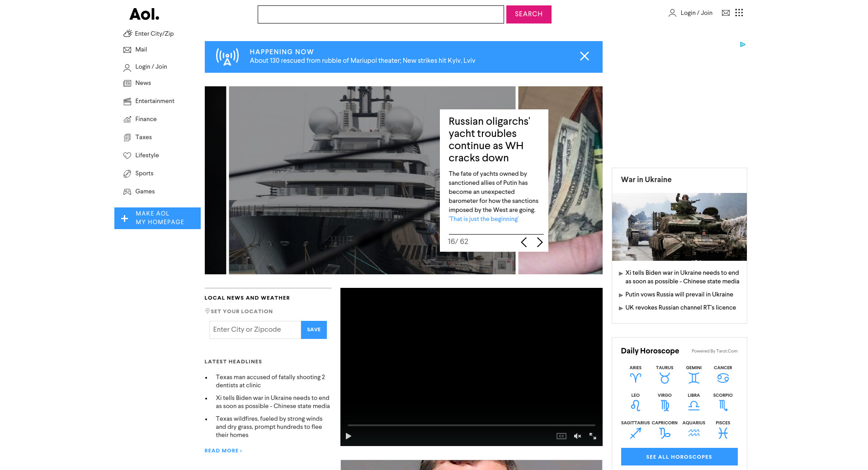The width and height of the screenshot is (868, 470).
Task: Open the apps grid menu icon
Action: click(x=739, y=13)
